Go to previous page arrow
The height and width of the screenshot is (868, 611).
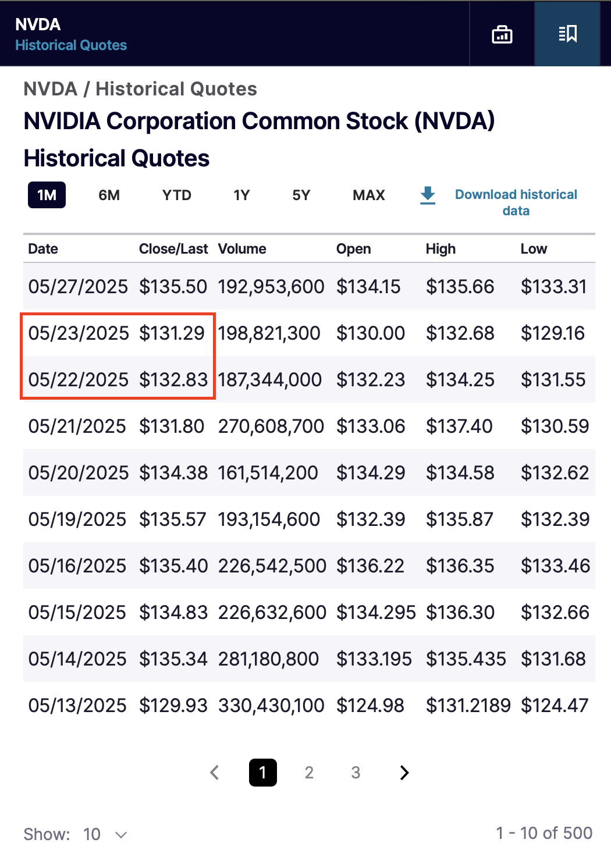pyautogui.click(x=215, y=773)
